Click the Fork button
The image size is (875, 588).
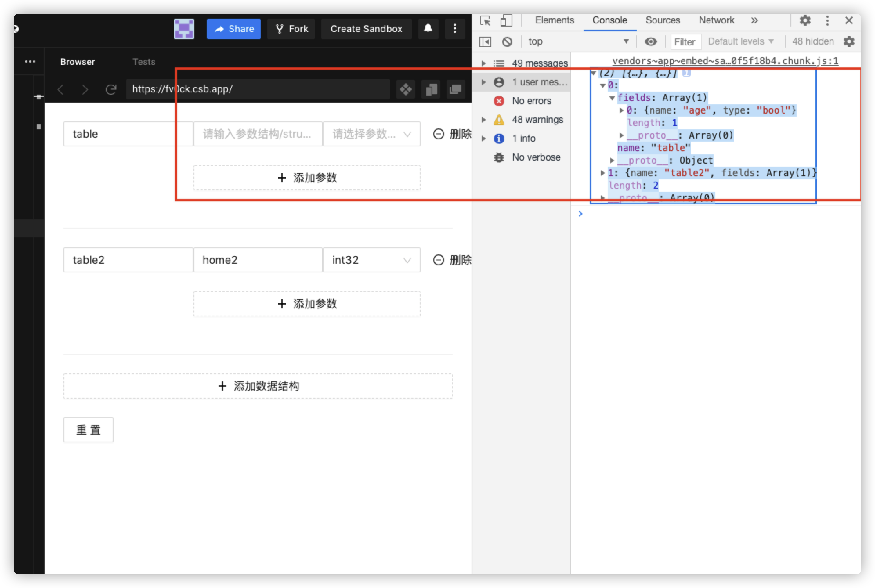[x=291, y=29]
